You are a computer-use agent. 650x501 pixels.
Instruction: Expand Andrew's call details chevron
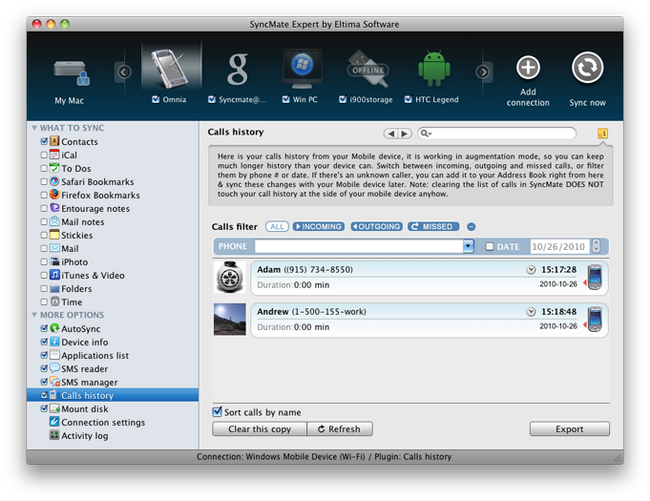pyautogui.click(x=531, y=312)
